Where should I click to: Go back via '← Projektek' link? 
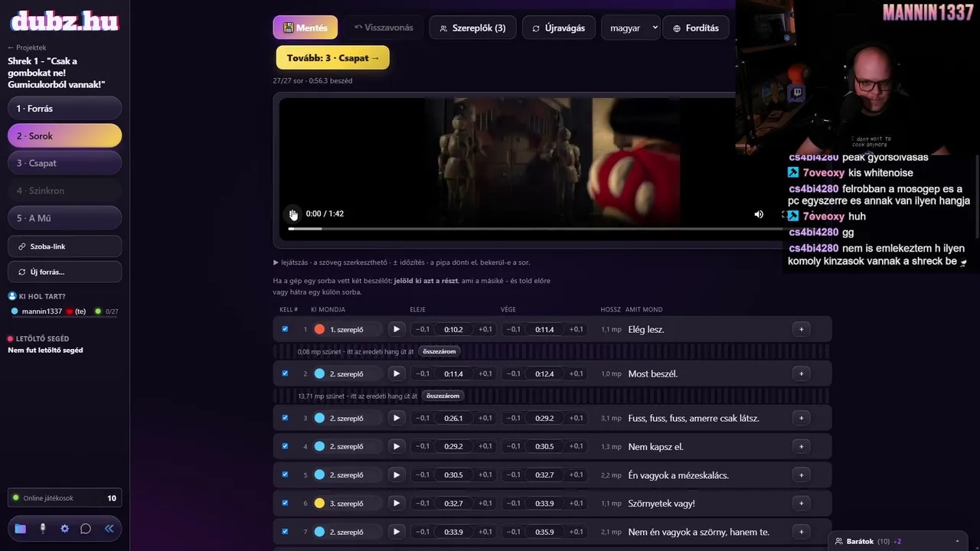27,47
